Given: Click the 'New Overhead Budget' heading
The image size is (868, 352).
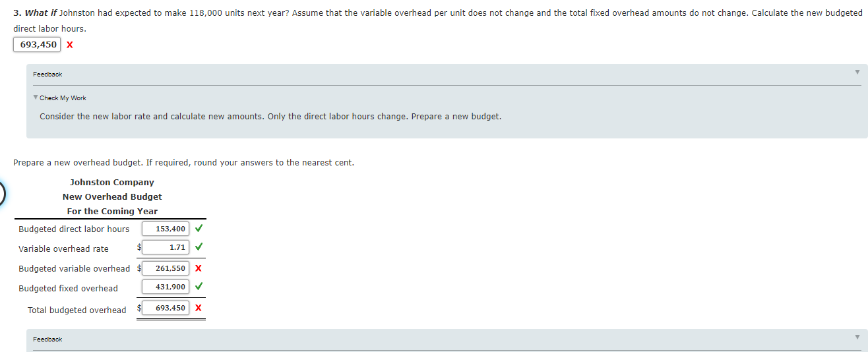Looking at the screenshot, I should point(112,197).
